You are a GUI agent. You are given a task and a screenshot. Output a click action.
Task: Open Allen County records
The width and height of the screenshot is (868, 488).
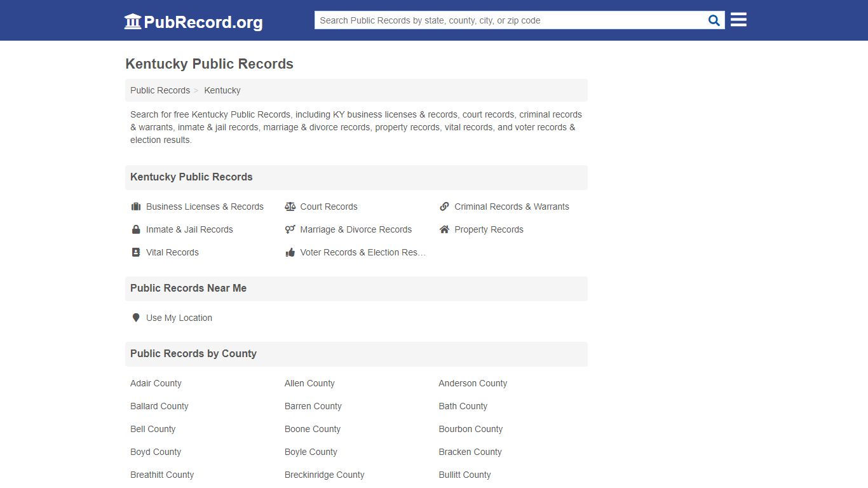click(x=309, y=383)
